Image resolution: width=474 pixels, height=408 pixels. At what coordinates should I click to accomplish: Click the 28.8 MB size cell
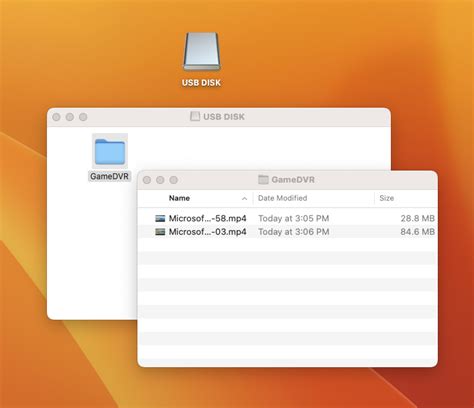click(x=418, y=218)
